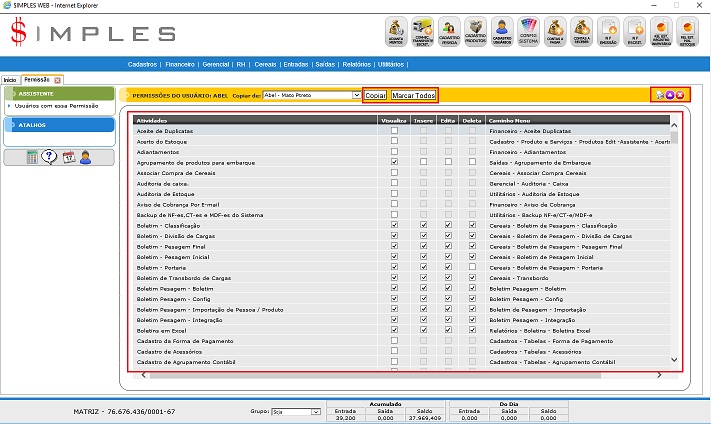The image size is (711, 424).
Task: Open the Cadastro Produtos toolbar icon
Action: (x=476, y=32)
